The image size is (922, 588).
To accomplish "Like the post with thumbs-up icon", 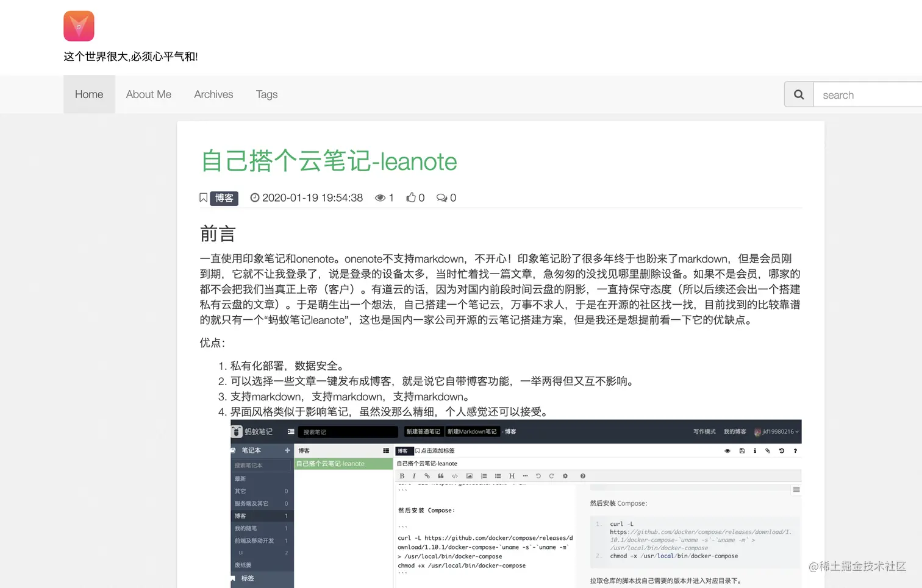I will [x=411, y=197].
